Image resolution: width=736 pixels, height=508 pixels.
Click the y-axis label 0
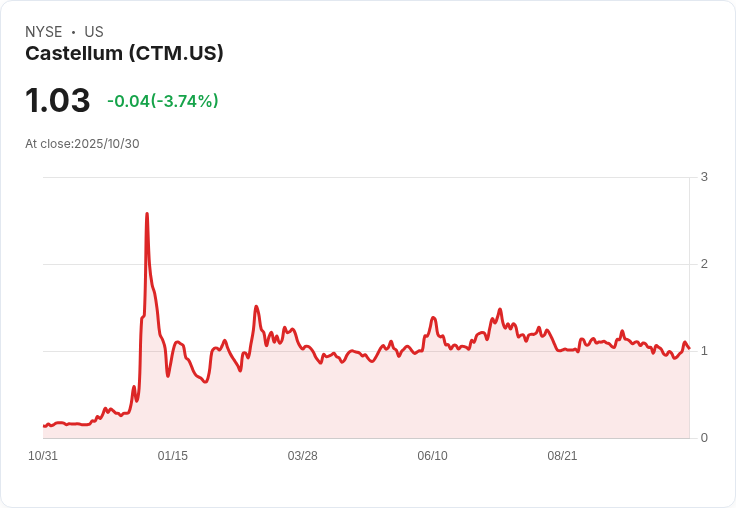[704, 438]
